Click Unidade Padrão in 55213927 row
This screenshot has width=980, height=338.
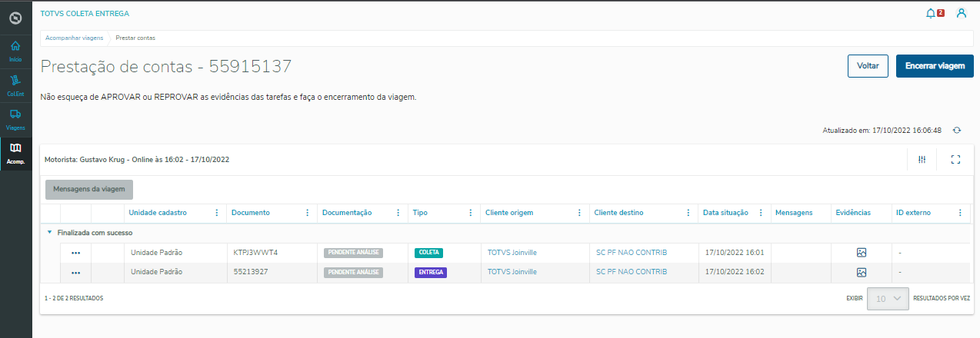pyautogui.click(x=157, y=272)
